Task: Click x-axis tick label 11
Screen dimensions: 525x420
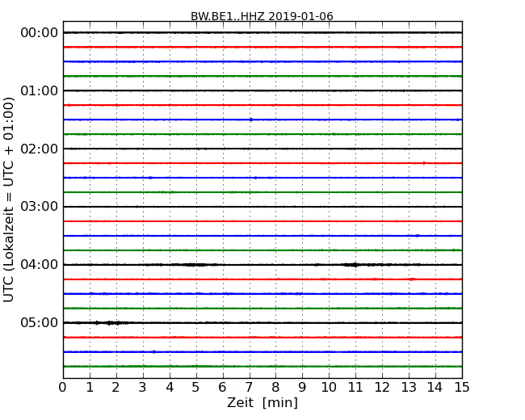Action: [355, 388]
